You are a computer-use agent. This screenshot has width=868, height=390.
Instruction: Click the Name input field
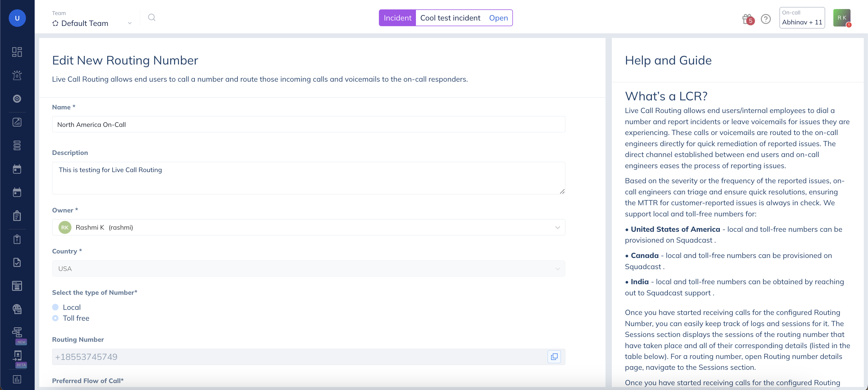click(308, 124)
